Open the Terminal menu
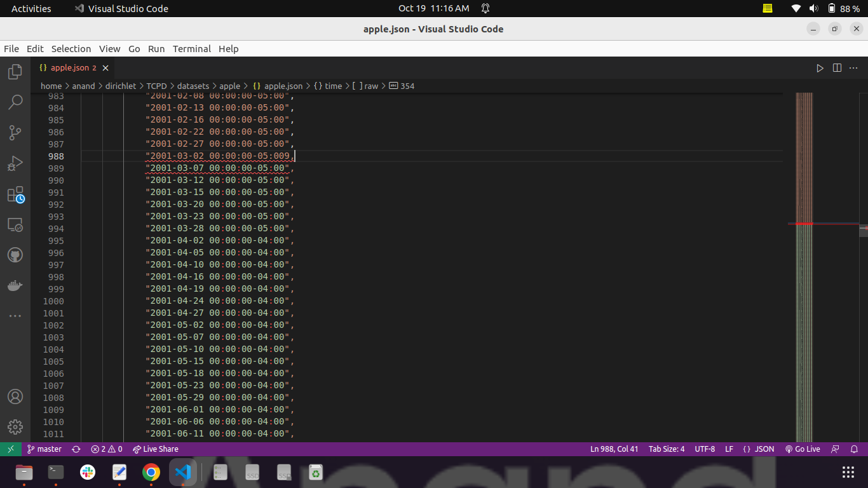Screen dimensions: 868x488 191,48
